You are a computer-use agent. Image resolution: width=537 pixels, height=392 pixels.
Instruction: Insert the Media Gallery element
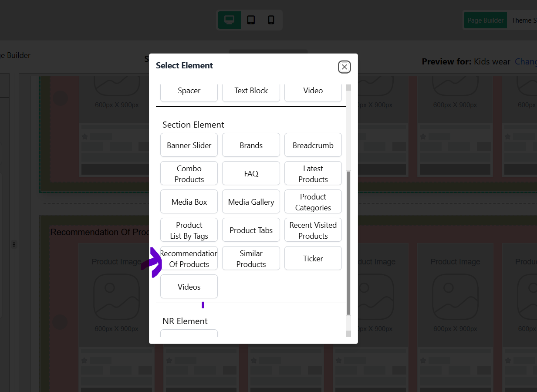coord(251,202)
